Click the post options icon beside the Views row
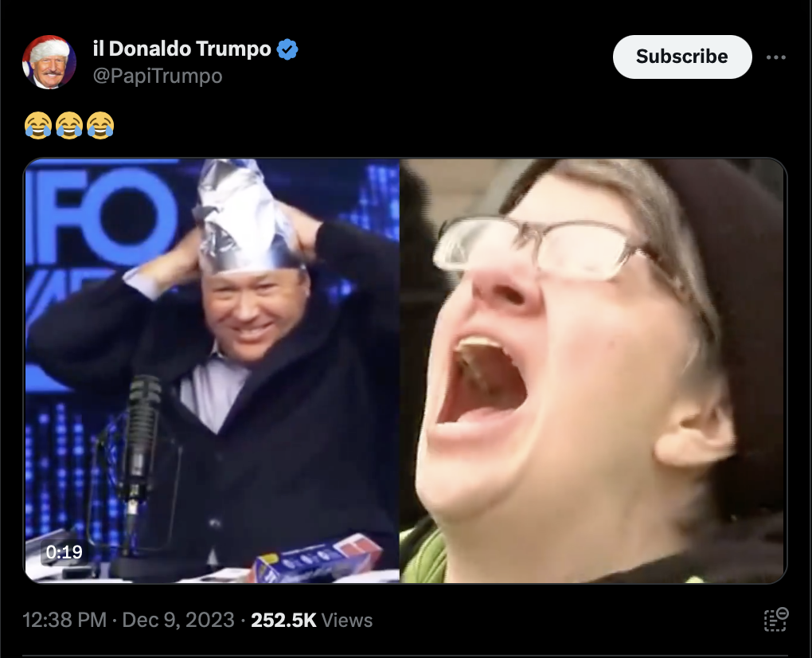 [775, 620]
